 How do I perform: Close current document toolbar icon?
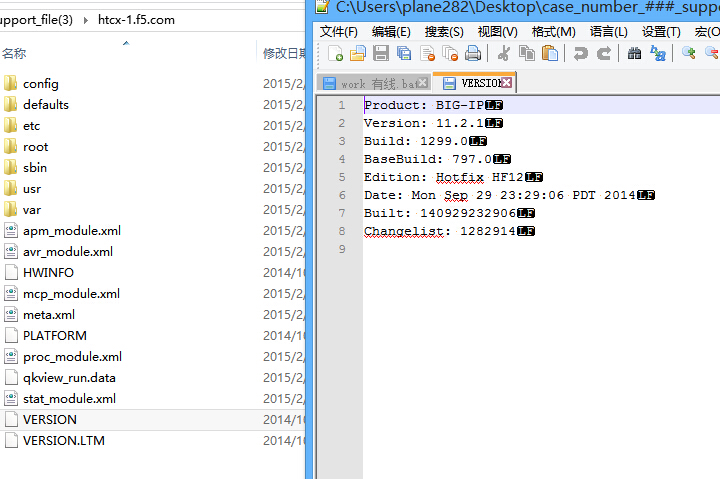click(x=428, y=54)
